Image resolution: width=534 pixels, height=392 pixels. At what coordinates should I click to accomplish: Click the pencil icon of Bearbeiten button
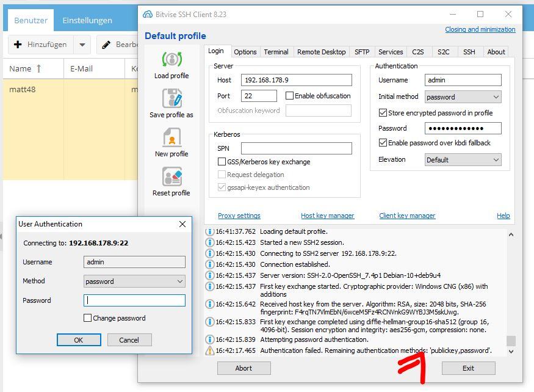[x=106, y=45]
